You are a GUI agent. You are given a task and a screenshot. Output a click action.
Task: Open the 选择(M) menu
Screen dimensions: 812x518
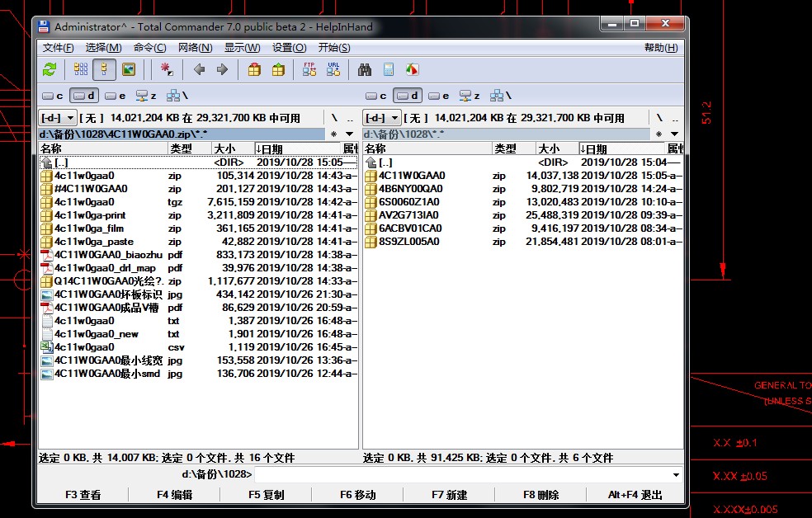(x=104, y=48)
